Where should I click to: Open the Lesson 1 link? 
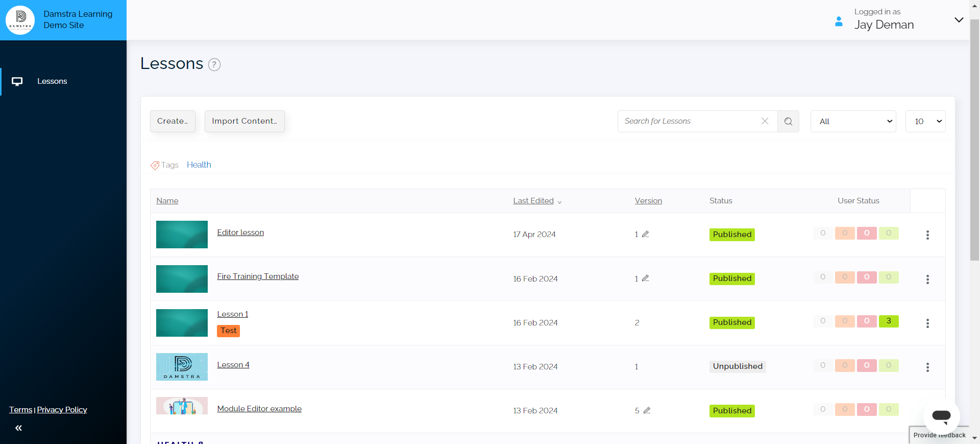tap(233, 314)
